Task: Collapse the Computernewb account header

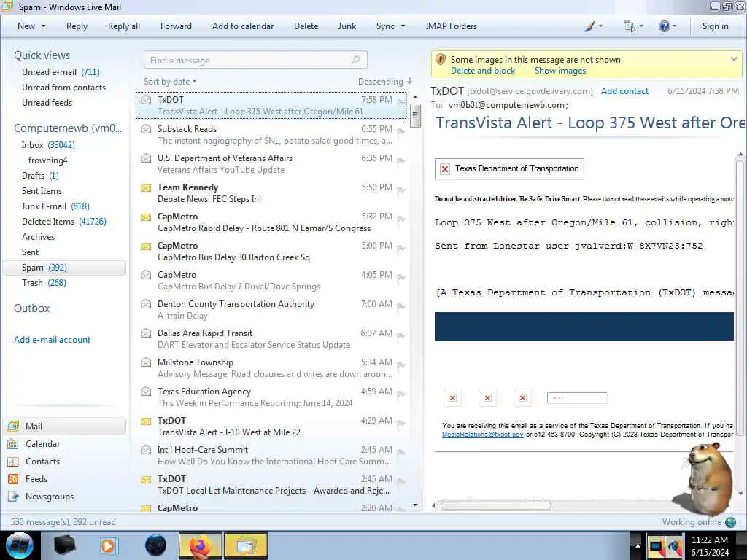Action: [x=68, y=128]
